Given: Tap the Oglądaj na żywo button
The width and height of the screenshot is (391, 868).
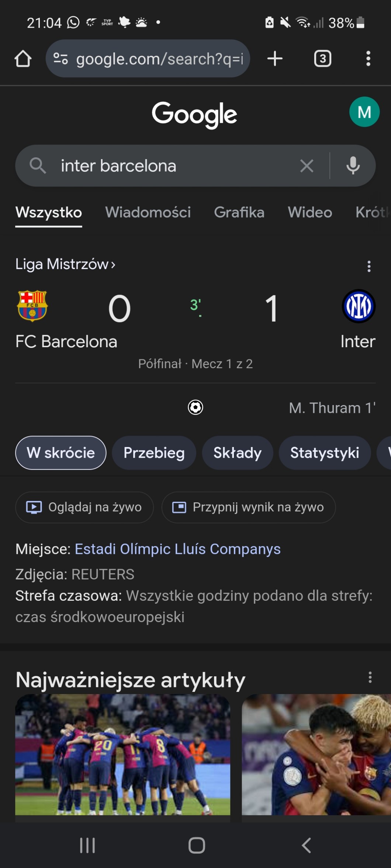Looking at the screenshot, I should pyautogui.click(x=84, y=507).
